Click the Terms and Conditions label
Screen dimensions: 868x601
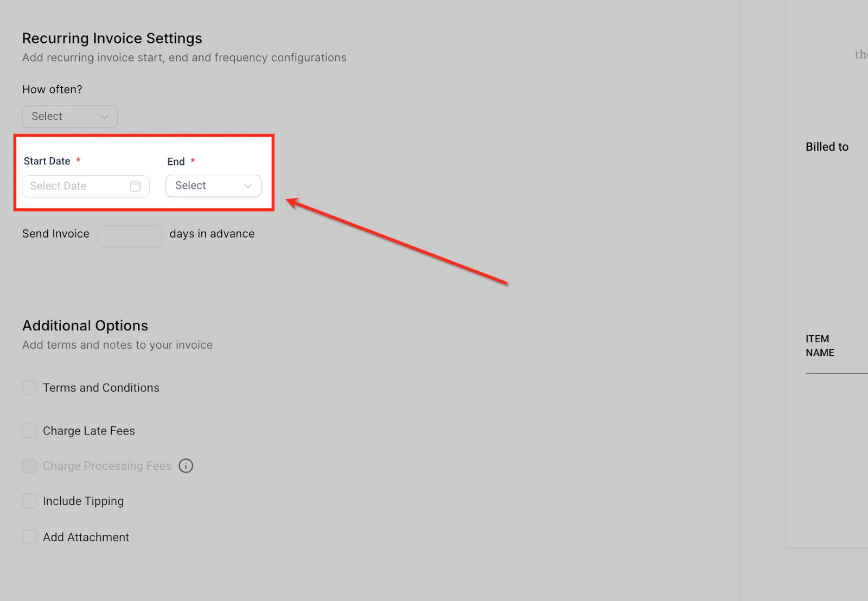tap(101, 388)
